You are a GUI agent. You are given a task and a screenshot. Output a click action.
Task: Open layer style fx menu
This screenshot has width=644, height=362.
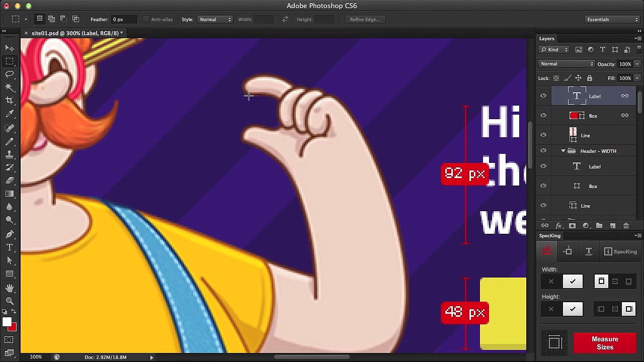558,226
